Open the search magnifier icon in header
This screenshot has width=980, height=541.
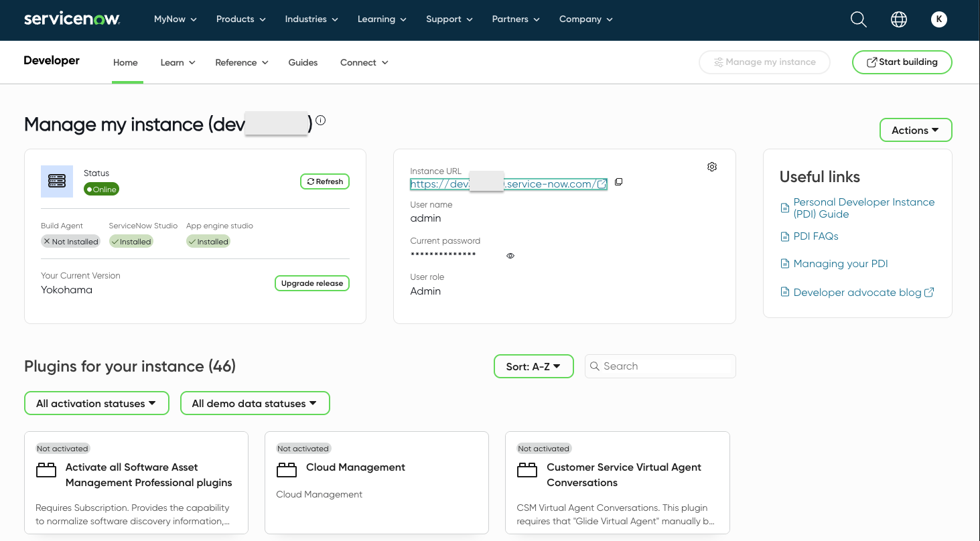tap(859, 19)
